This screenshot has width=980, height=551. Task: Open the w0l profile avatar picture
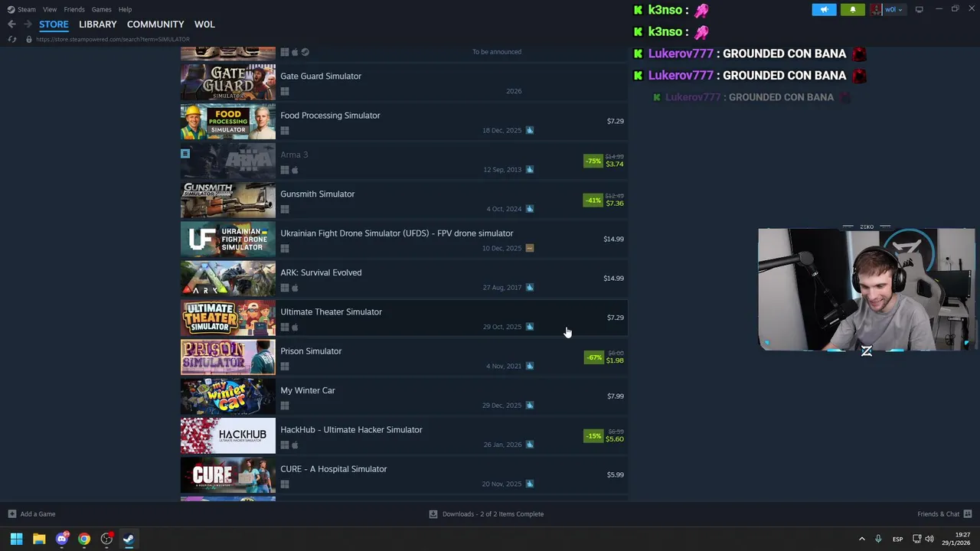tap(876, 9)
